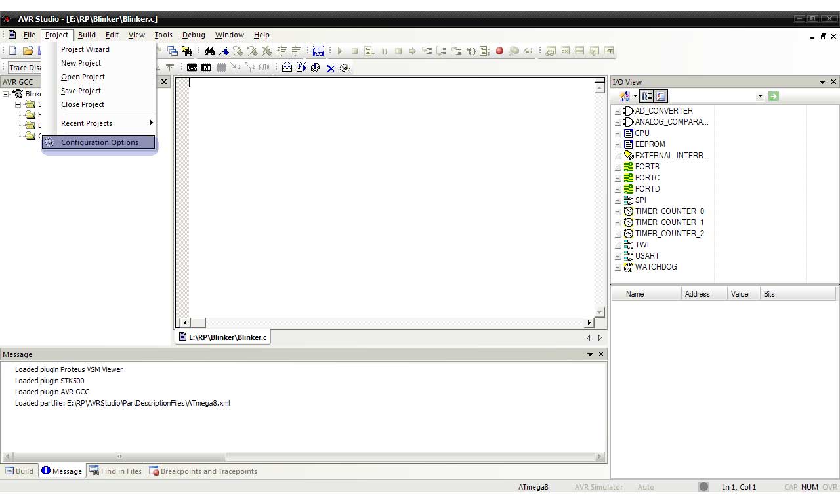Expand the USART node
This screenshot has width=840, height=504.
[618, 257]
